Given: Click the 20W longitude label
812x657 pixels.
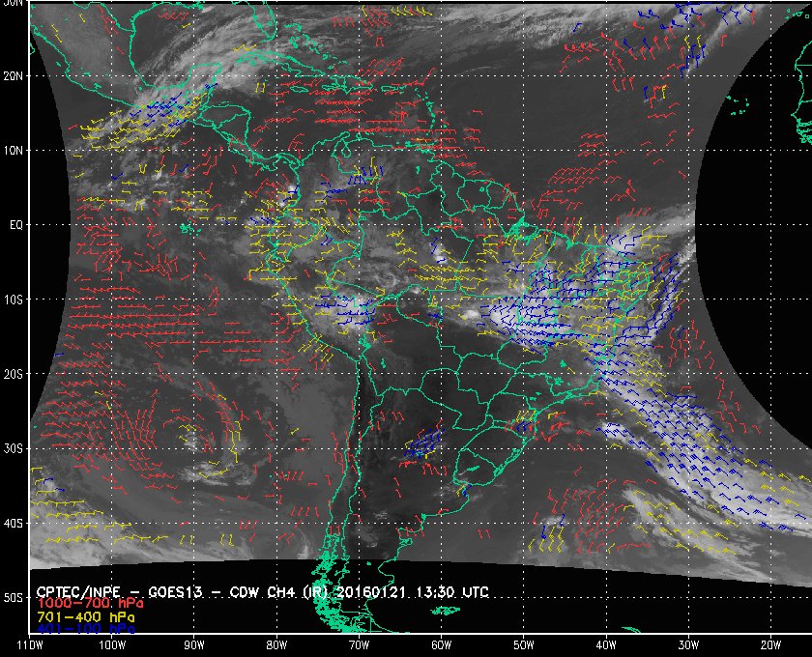Looking at the screenshot, I should coord(770,645).
